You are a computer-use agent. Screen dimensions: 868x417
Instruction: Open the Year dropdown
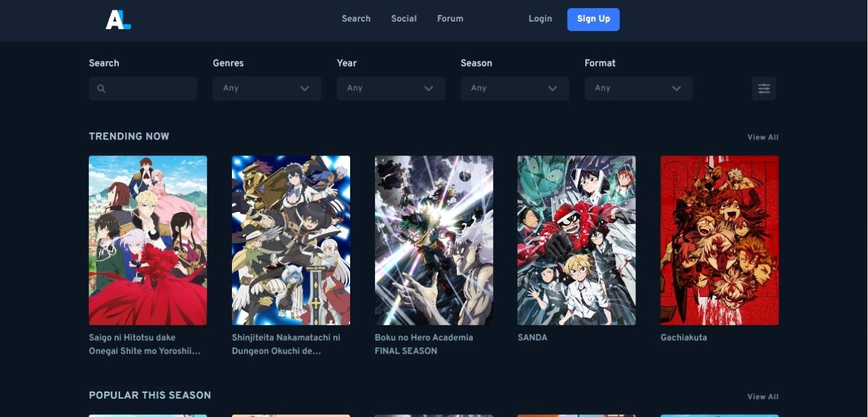390,89
